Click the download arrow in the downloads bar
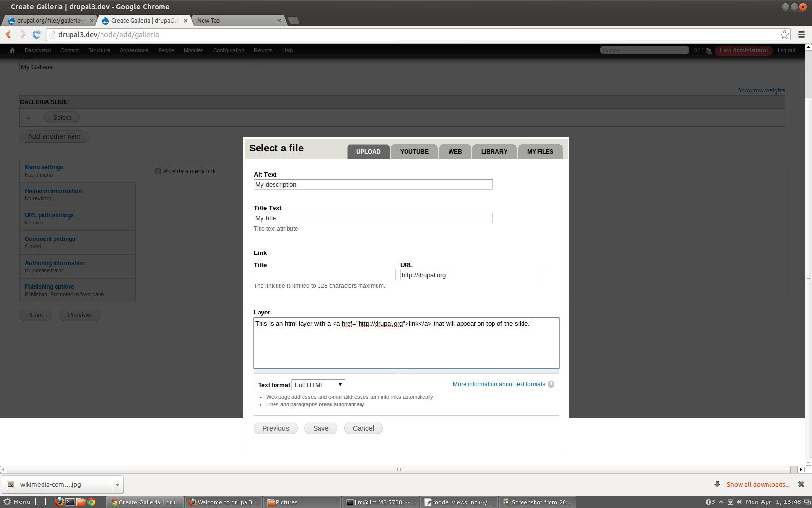 click(716, 484)
